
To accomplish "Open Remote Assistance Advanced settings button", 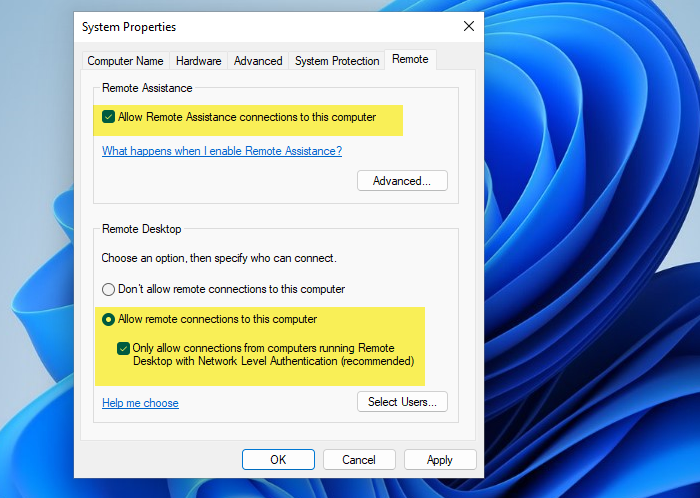I will [402, 181].
